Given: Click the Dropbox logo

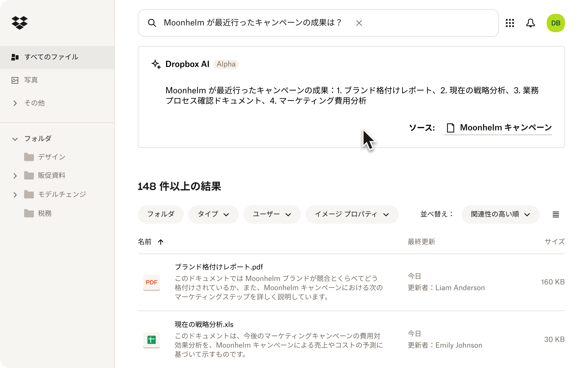Looking at the screenshot, I should [20, 23].
